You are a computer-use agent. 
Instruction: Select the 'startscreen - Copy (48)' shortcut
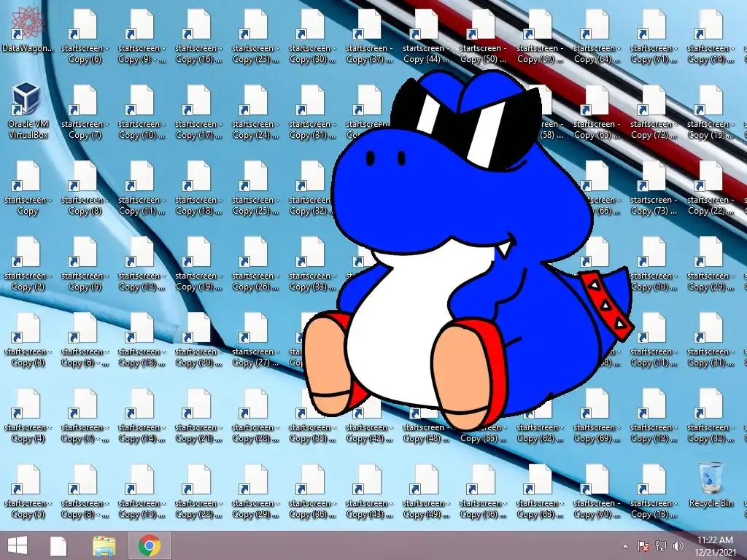(426, 426)
